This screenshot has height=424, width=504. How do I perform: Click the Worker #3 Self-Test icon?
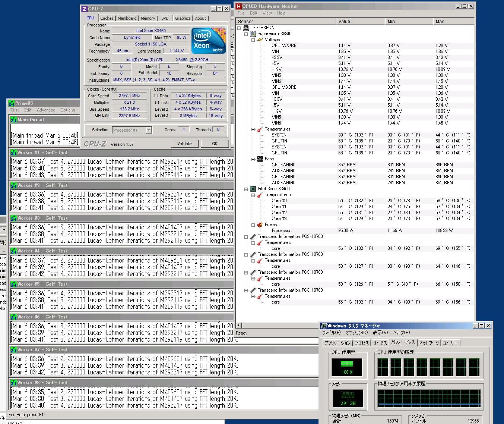(x=14, y=218)
